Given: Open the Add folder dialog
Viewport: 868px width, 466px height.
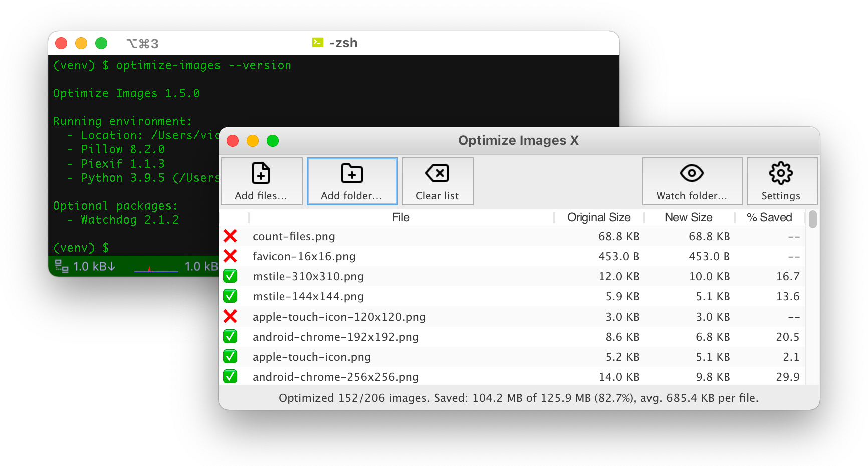Looking at the screenshot, I should pyautogui.click(x=352, y=181).
